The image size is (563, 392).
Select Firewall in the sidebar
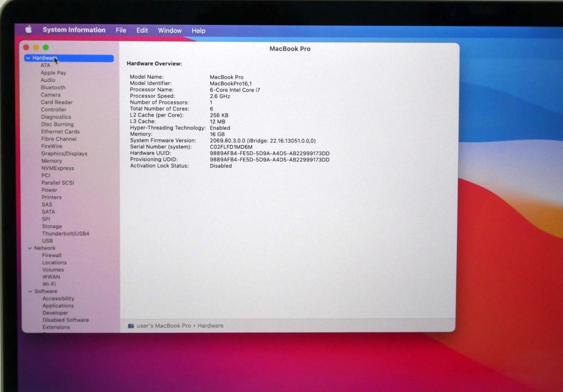click(52, 255)
